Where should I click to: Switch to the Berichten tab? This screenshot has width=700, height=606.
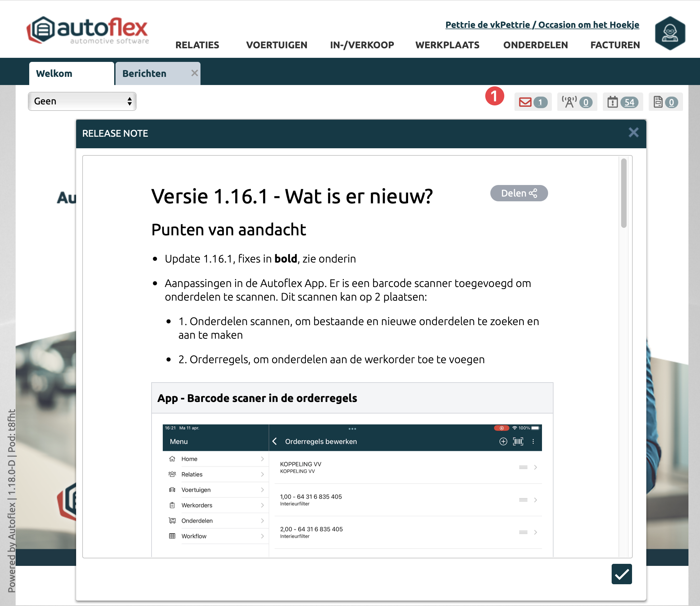coord(144,73)
